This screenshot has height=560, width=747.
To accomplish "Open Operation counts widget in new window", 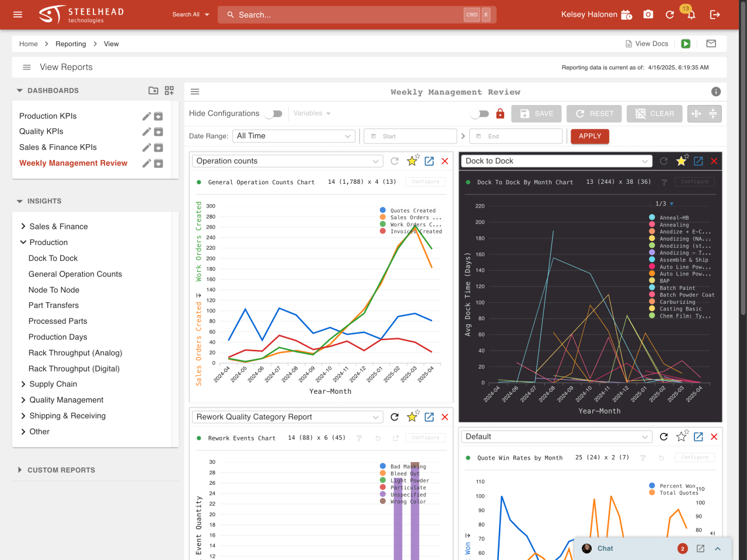I will [429, 161].
